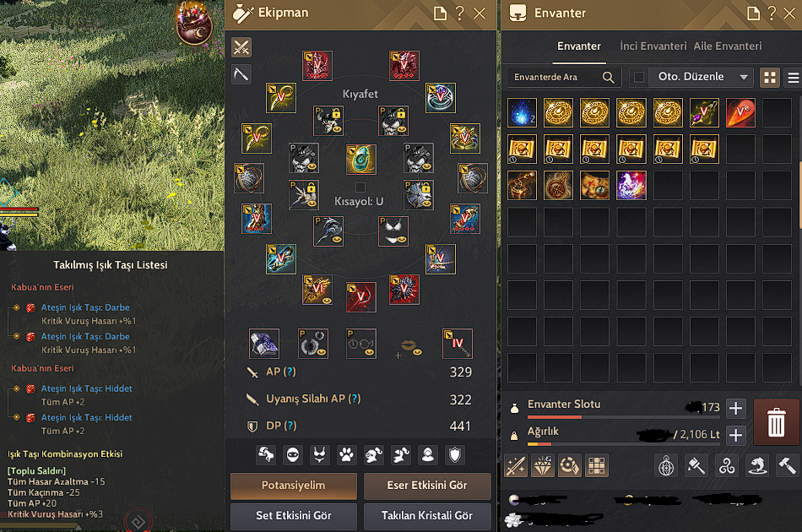Expand the Oto. Düzenle dropdown arrow
Image resolution: width=802 pixels, height=532 pixels.
pyautogui.click(x=744, y=77)
